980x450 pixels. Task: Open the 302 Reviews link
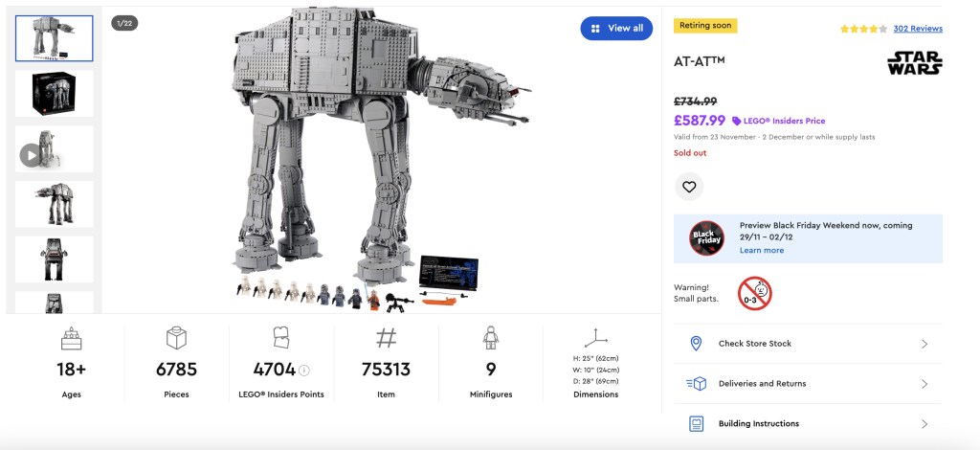coord(918,29)
